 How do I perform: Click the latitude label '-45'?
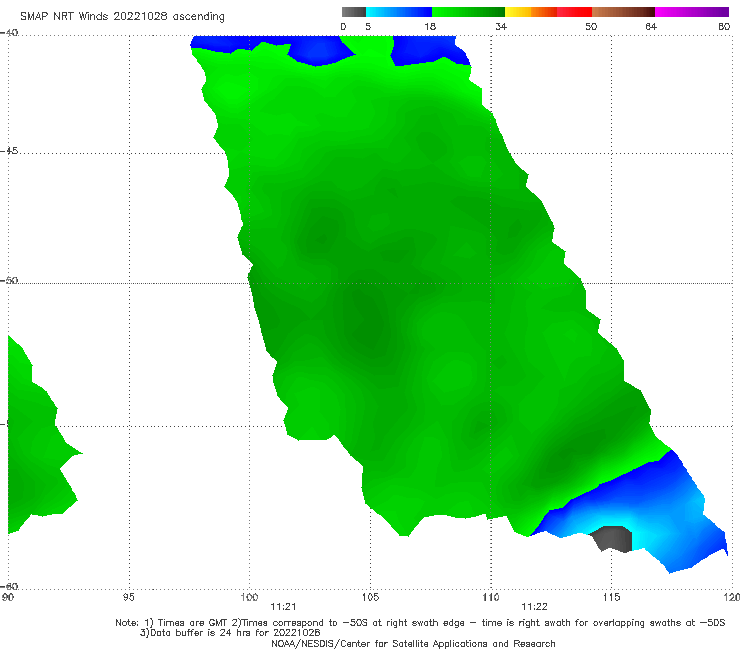coord(9,151)
